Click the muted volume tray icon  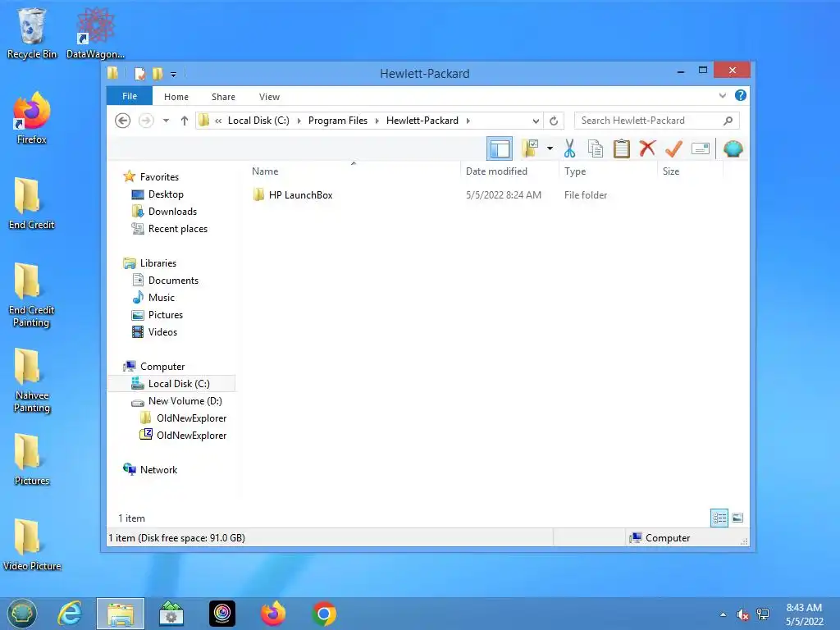coord(742,614)
